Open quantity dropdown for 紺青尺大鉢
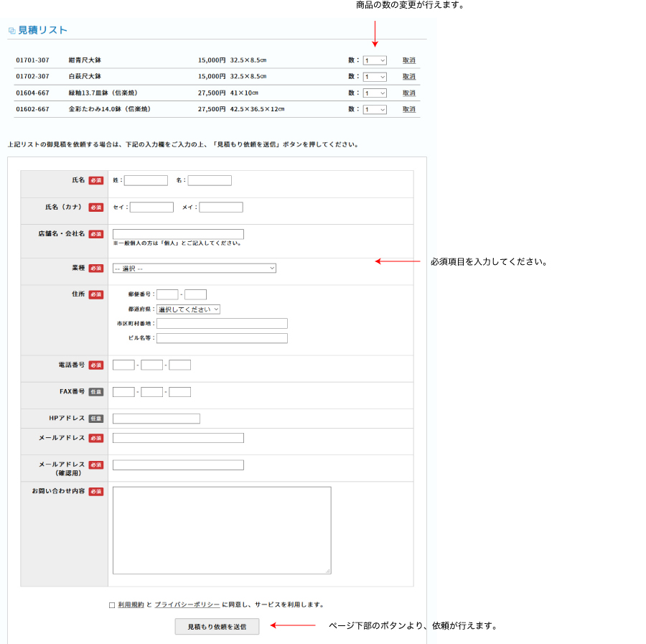The height and width of the screenshot is (644, 646). 375,60
